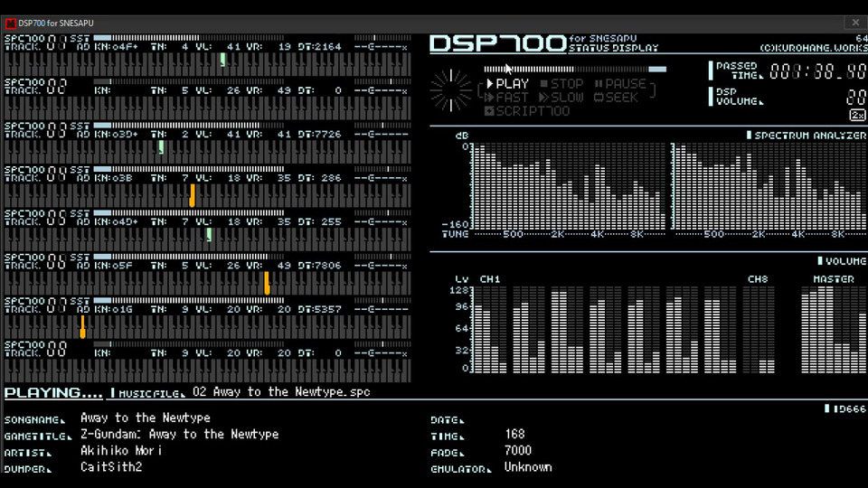The width and height of the screenshot is (868, 488).
Task: Click the TIME value 168
Action: tap(514, 435)
